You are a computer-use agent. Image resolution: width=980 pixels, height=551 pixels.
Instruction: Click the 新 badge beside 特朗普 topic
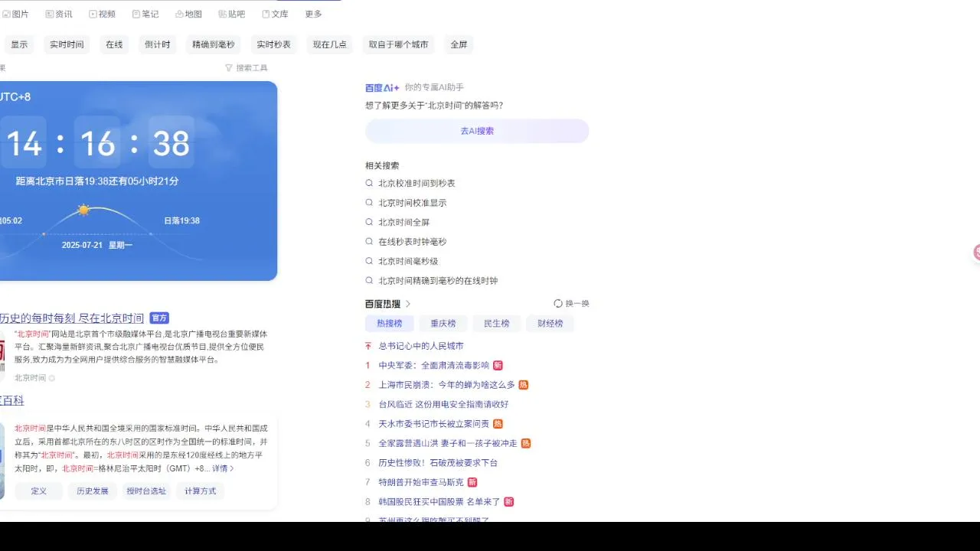472,482
